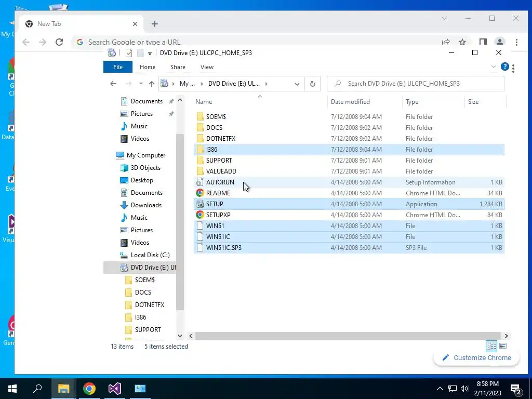The image size is (532, 399).
Task: Select My Computer in navigation pane
Action: 146,155
